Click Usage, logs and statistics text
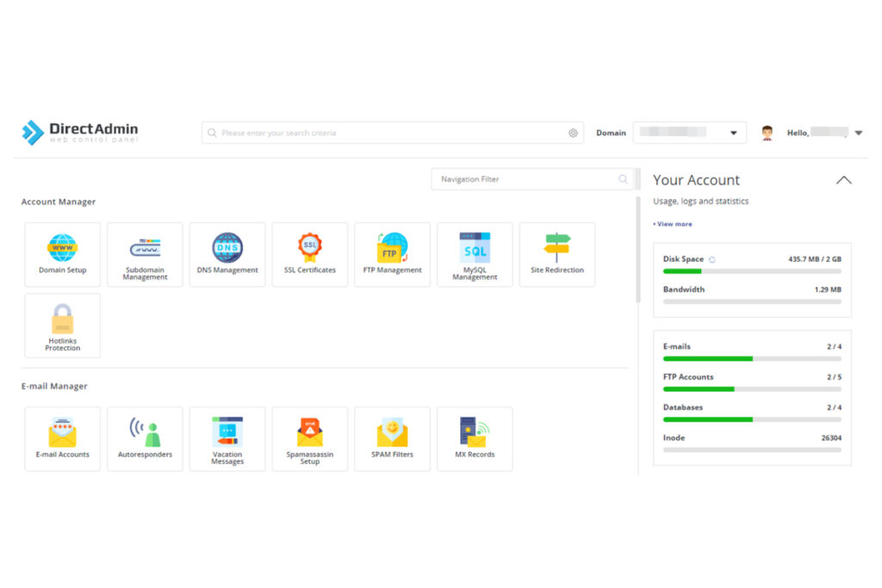Viewport: 882px width, 588px height. click(x=701, y=201)
